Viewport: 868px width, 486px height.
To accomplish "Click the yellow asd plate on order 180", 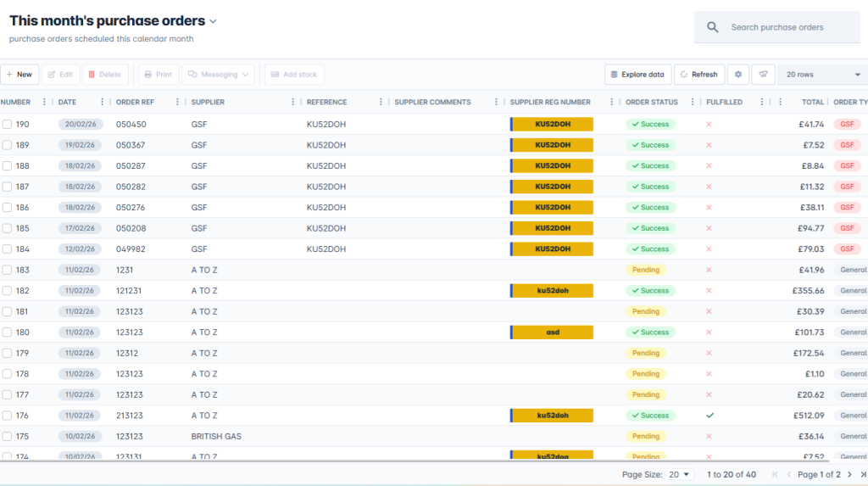I will coord(551,332).
